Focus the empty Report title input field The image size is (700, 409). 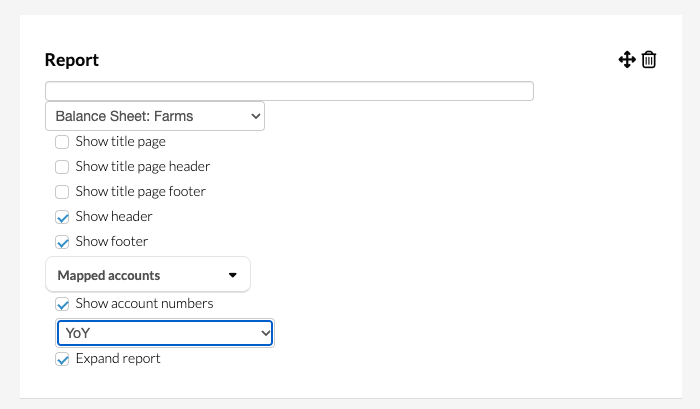pos(289,91)
